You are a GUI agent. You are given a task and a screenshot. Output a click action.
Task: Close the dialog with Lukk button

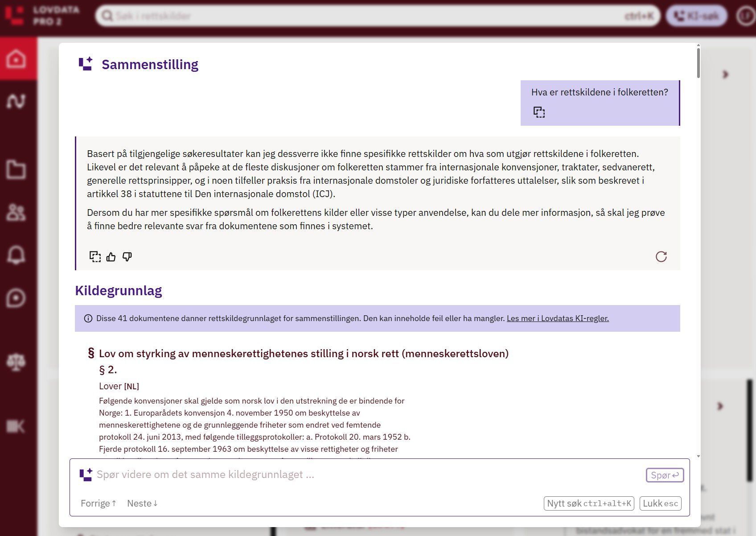[660, 503]
